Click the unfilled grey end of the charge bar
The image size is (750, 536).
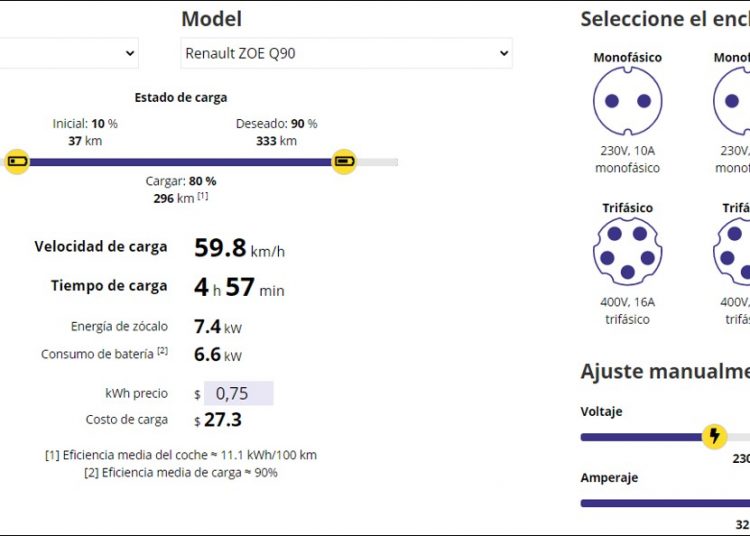click(x=380, y=162)
